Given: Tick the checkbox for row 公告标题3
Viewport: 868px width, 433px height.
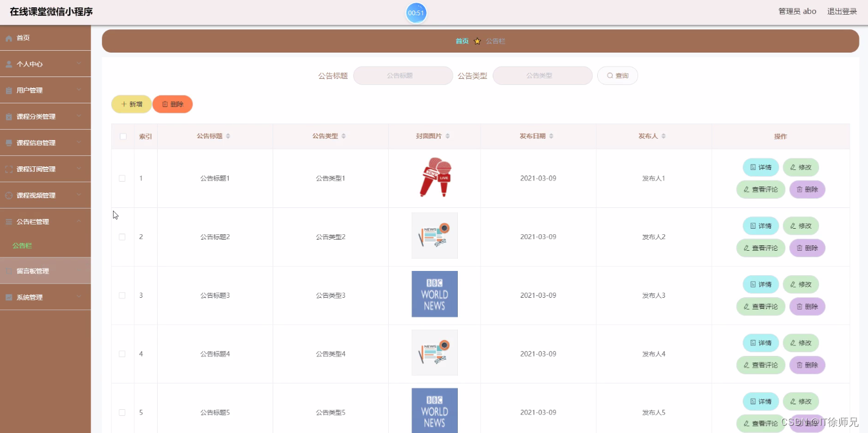Looking at the screenshot, I should (122, 295).
